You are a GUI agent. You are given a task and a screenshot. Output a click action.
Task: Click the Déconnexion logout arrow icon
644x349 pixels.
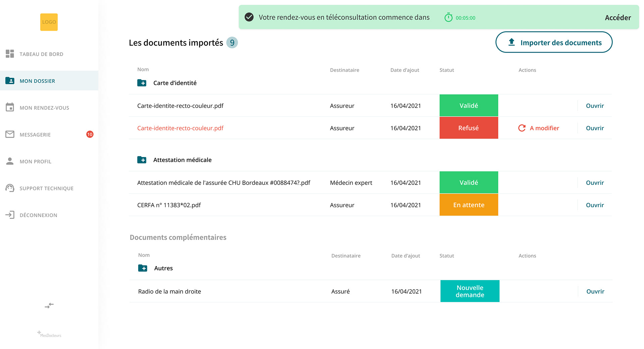tap(10, 215)
